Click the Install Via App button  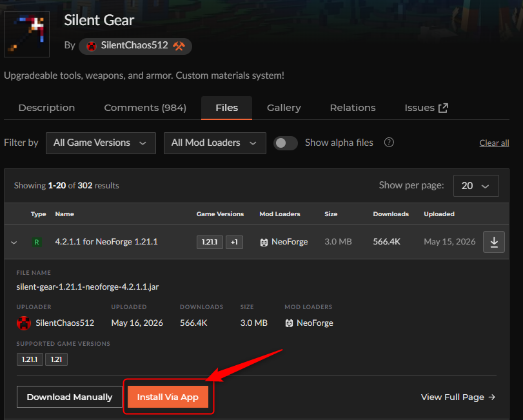[168, 397]
